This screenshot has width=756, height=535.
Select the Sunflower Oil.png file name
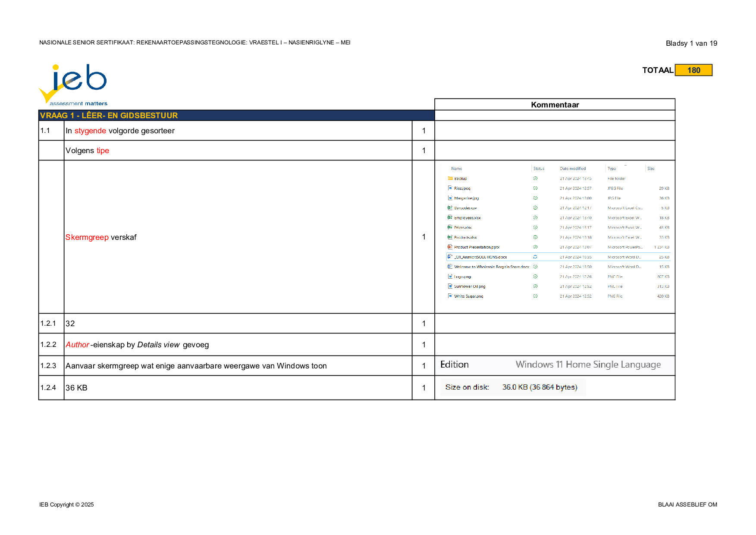(470, 286)
